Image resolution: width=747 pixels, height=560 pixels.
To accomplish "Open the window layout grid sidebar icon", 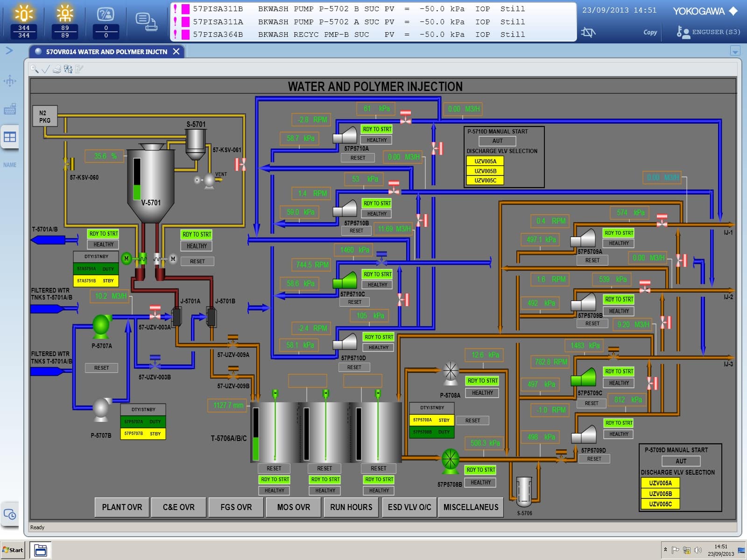I will click(x=10, y=137).
